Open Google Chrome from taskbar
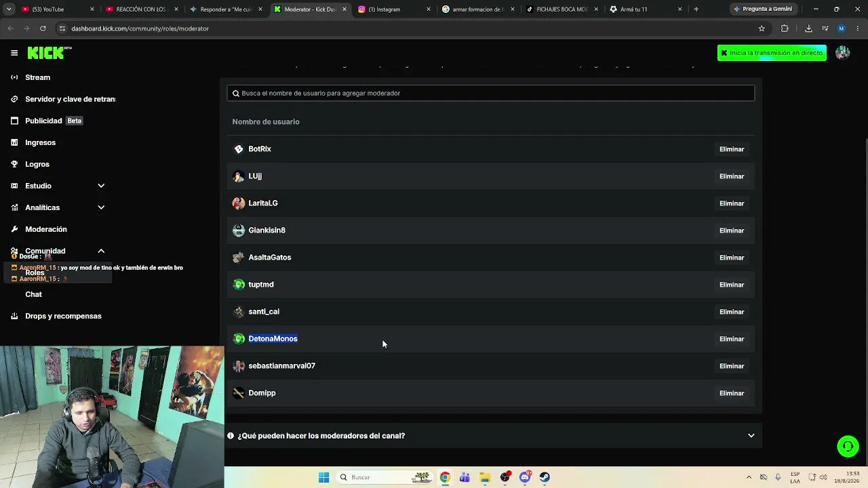 point(445,477)
